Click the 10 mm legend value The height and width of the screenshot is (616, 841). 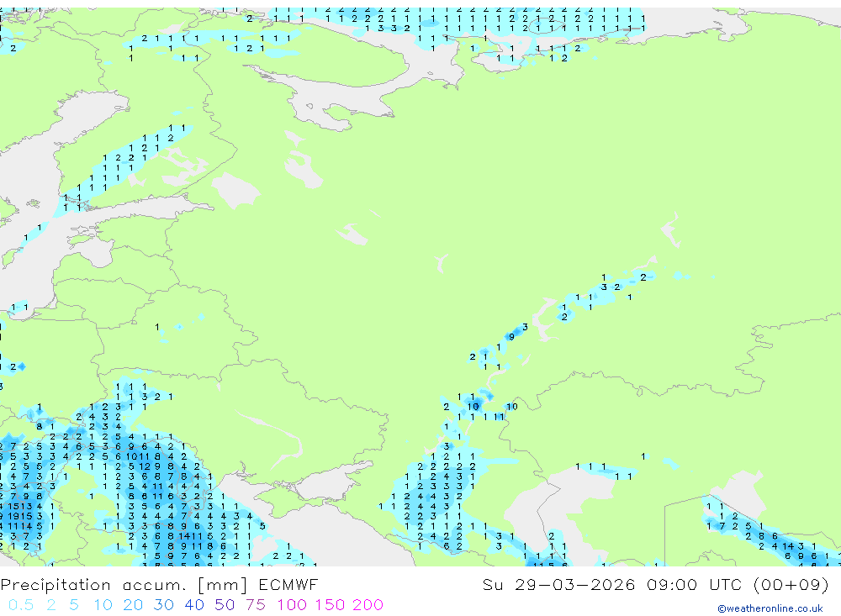103,605
